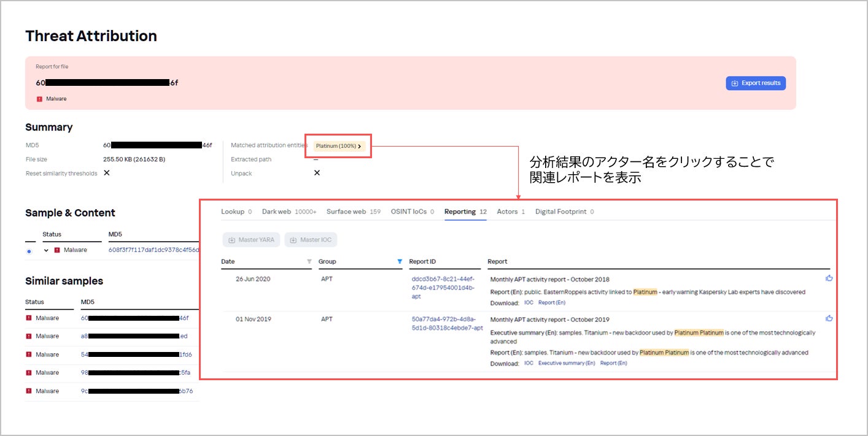The width and height of the screenshot is (868, 436).
Task: Click the Group column header
Action: pyautogui.click(x=327, y=262)
